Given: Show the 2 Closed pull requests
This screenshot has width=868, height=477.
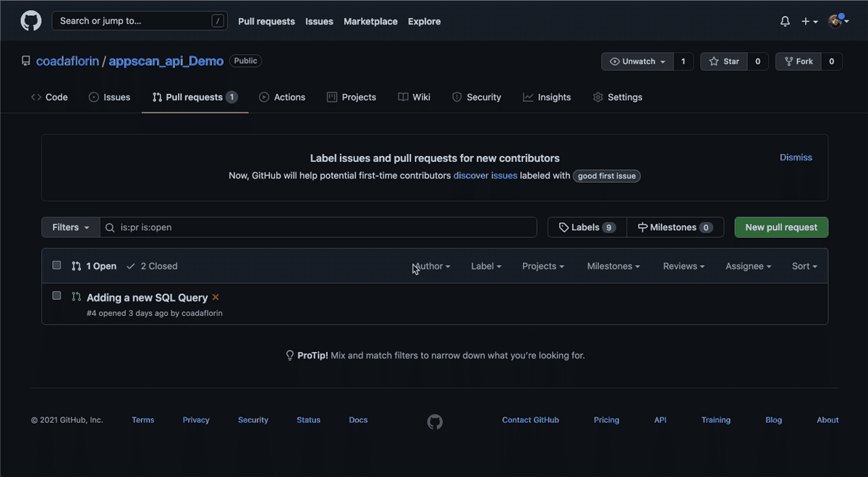Looking at the screenshot, I should click(152, 266).
